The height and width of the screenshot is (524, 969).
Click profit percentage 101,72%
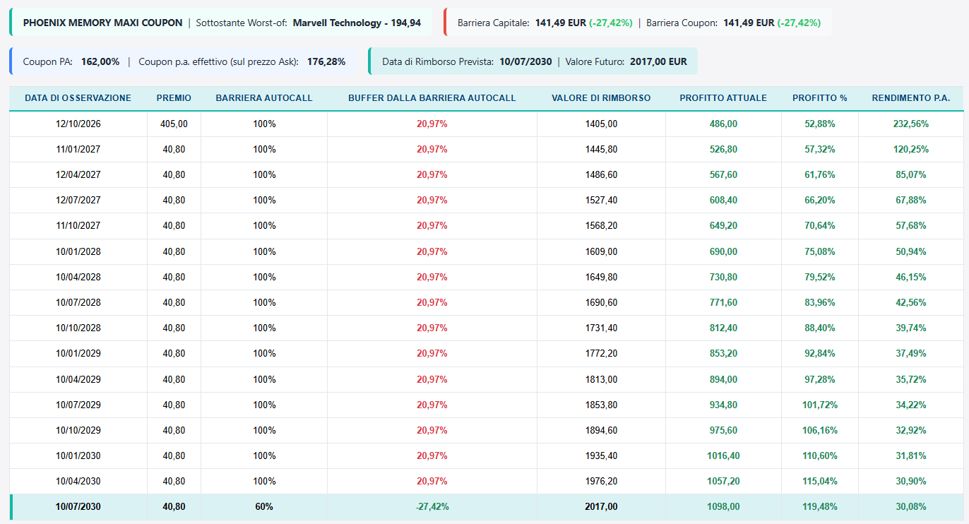(819, 405)
